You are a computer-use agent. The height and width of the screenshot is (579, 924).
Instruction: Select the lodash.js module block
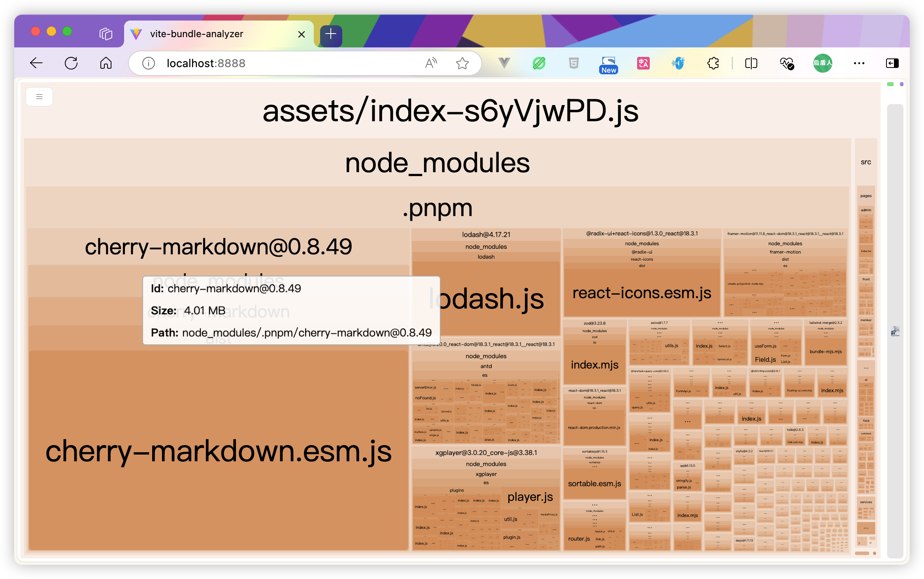point(486,299)
